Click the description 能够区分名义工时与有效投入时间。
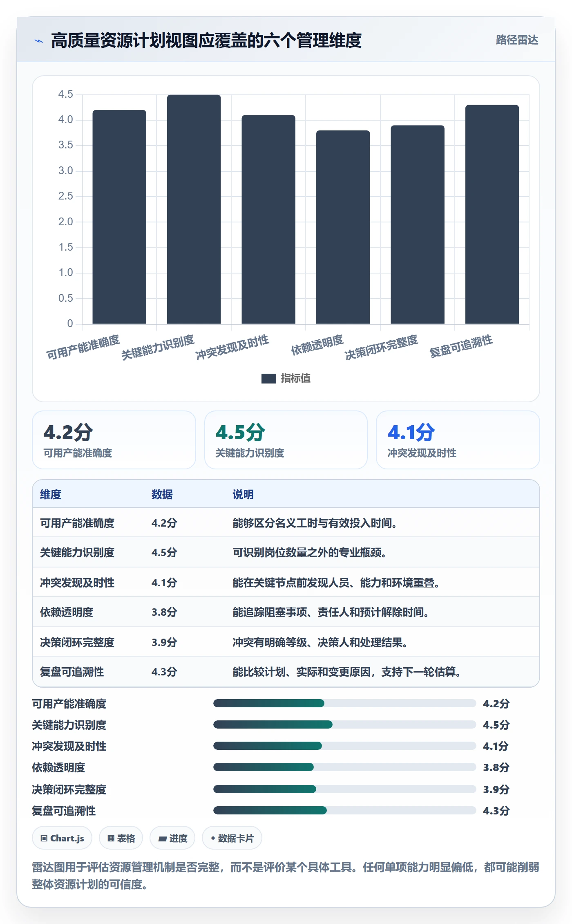The image size is (572, 924). tap(315, 523)
